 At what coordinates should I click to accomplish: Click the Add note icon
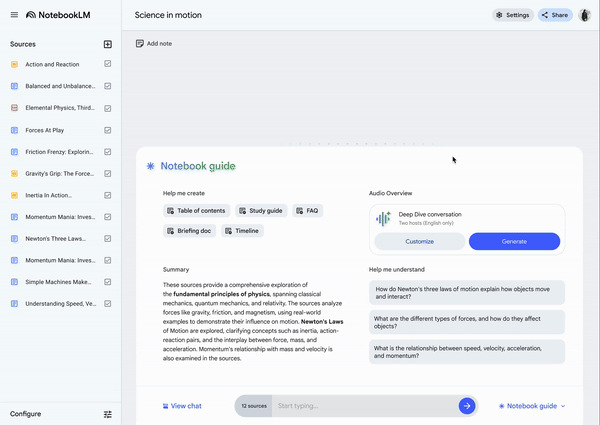[x=140, y=44]
